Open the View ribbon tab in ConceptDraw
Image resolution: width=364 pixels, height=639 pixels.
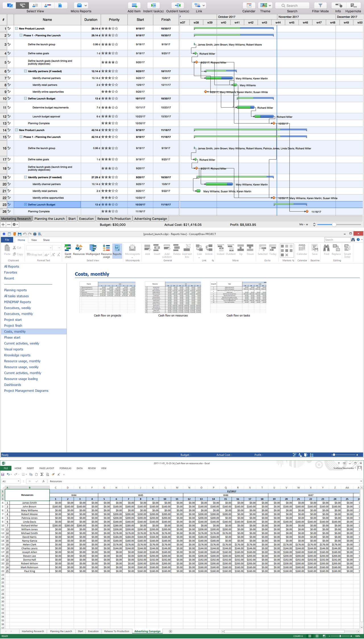click(34, 240)
